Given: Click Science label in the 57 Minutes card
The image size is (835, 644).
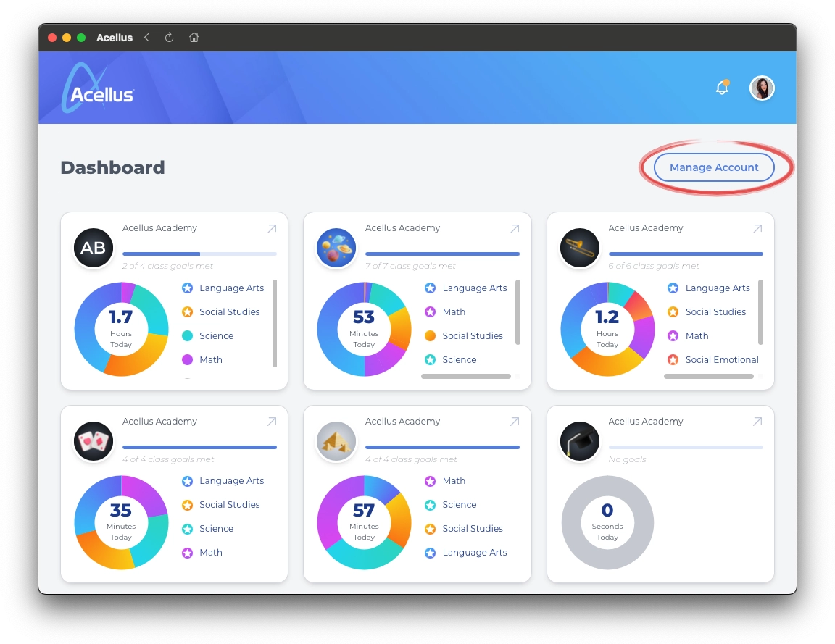Looking at the screenshot, I should [459, 505].
